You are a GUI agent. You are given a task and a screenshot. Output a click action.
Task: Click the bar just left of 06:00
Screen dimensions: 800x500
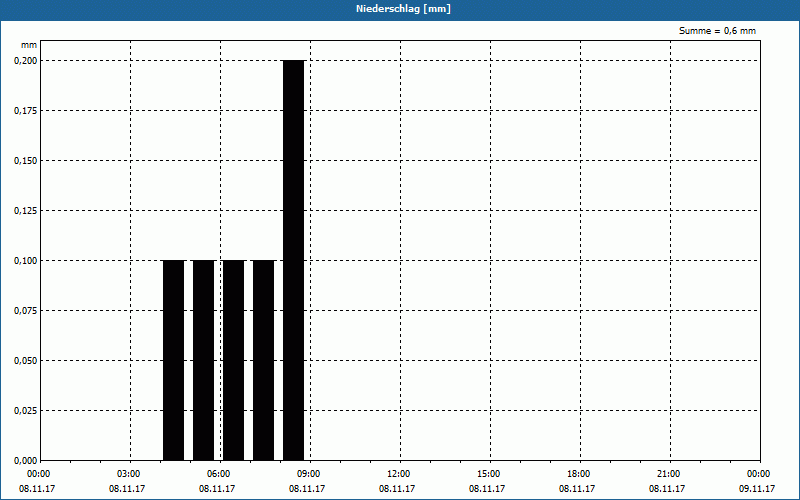[x=204, y=360]
